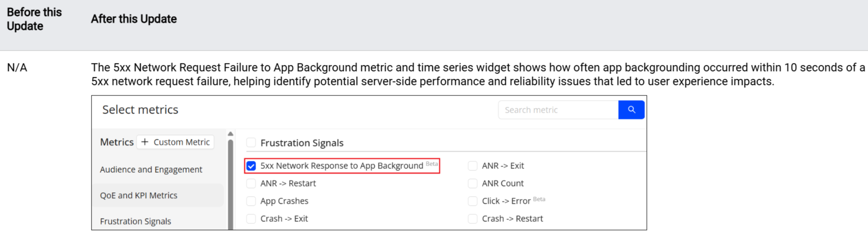Click the Metrics sidebar label
This screenshot has width=868, height=241.
click(x=116, y=142)
